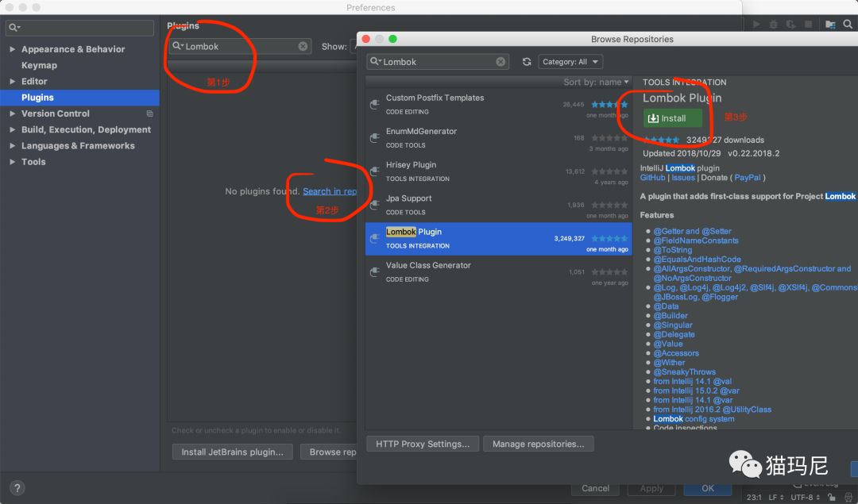The width and height of the screenshot is (858, 504).
Task: Expand the Tools settings group
Action: pos(12,162)
